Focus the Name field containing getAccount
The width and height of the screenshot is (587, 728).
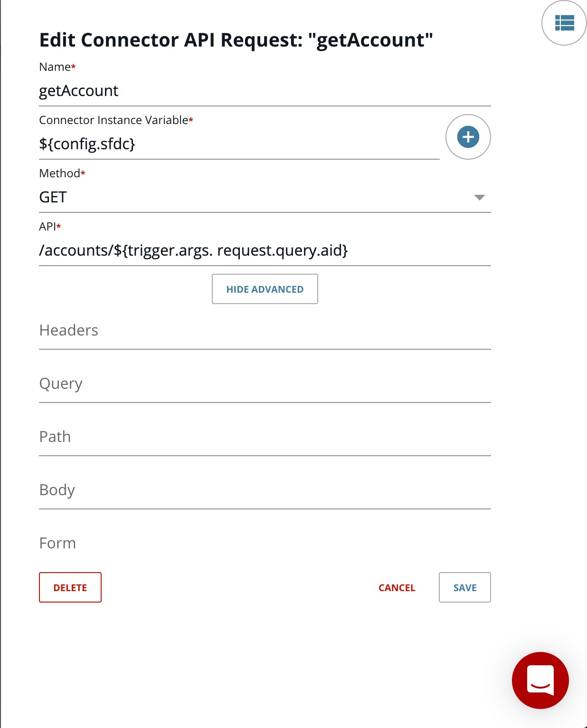pos(265,91)
